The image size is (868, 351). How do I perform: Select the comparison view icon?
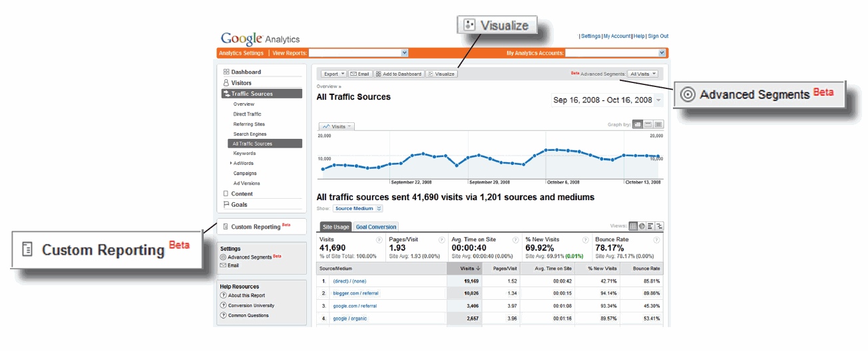(659, 226)
